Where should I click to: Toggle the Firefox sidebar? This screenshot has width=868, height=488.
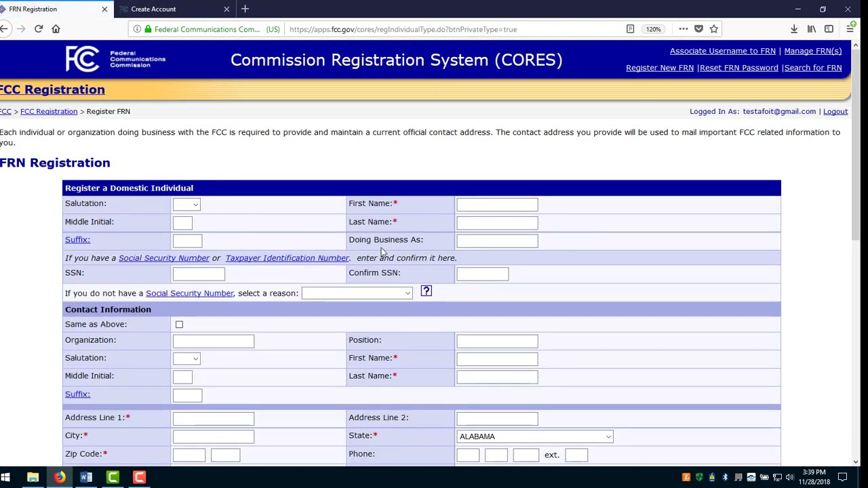[x=829, y=29]
